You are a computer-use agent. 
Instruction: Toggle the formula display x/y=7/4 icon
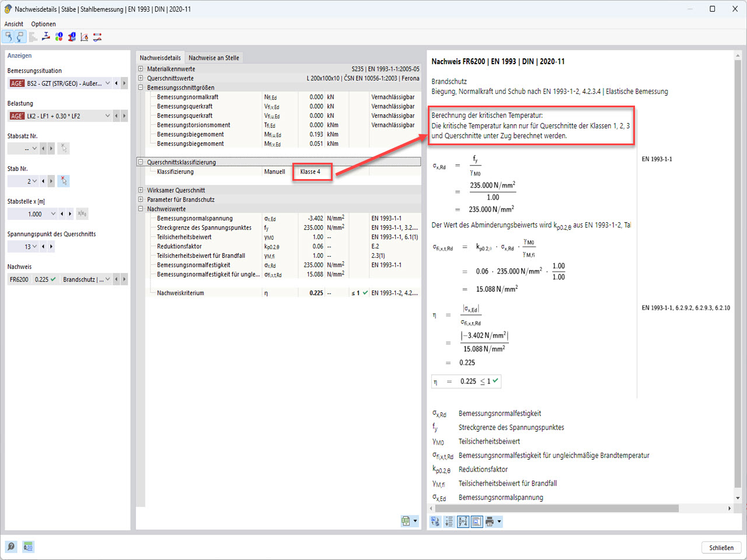462,521
